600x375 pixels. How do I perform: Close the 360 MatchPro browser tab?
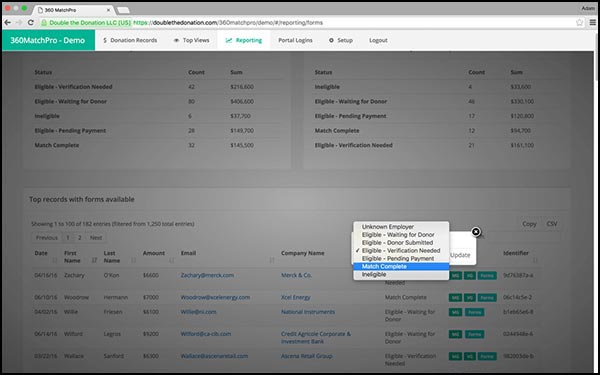pyautogui.click(x=109, y=10)
